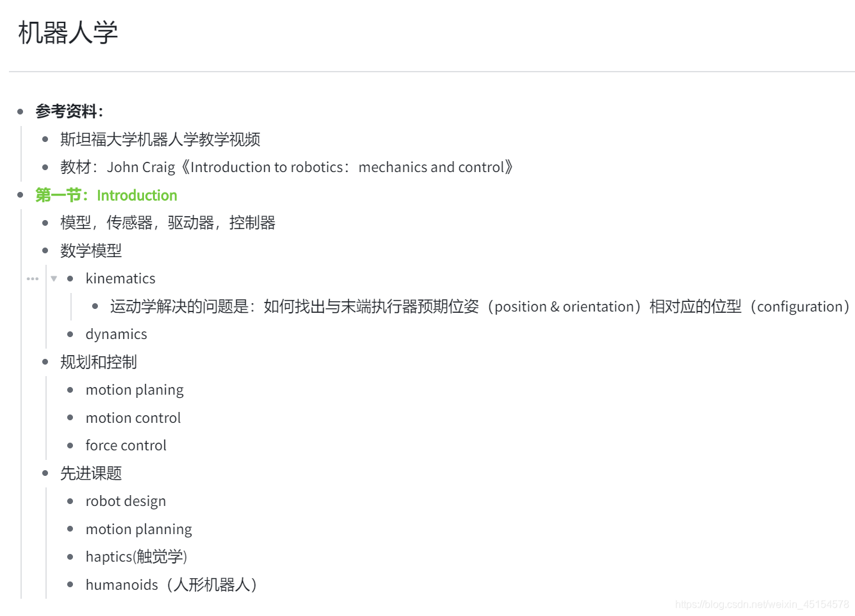Viewport: 855px width, 616px height.
Task: Select the haptics(触觉学) item
Action: [x=136, y=557]
